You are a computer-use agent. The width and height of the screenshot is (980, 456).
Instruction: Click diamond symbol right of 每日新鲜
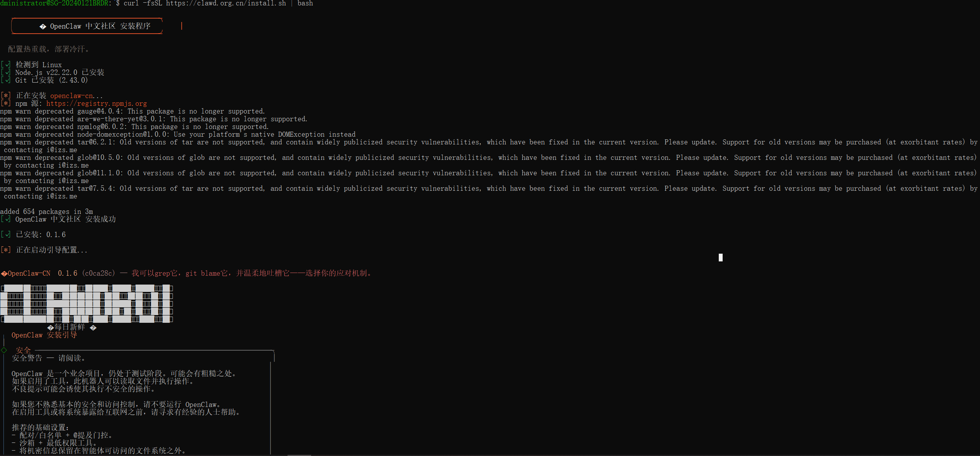(x=93, y=328)
